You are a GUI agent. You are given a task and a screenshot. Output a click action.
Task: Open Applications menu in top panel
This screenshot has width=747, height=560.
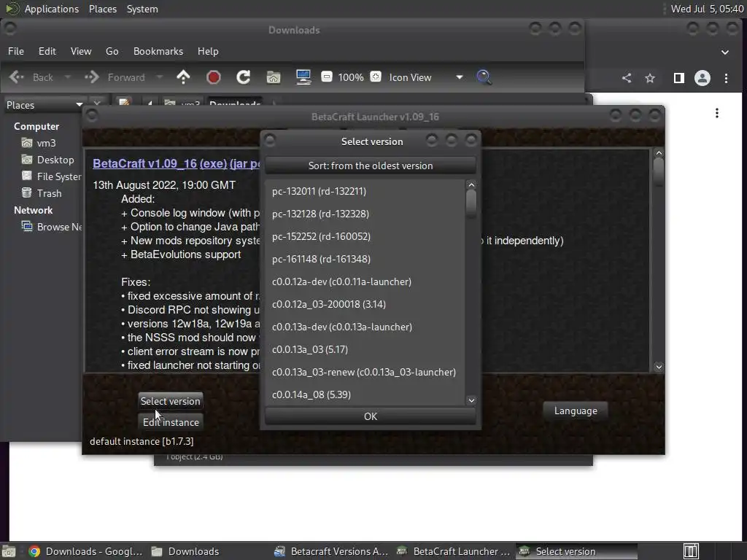click(x=52, y=9)
